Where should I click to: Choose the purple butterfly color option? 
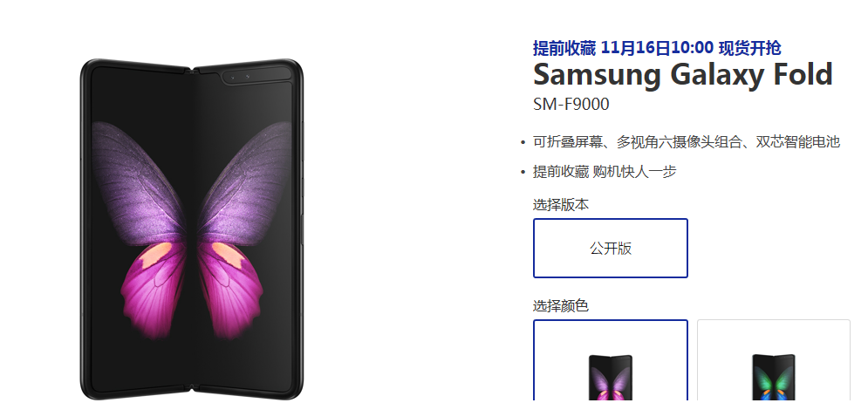[610, 361]
